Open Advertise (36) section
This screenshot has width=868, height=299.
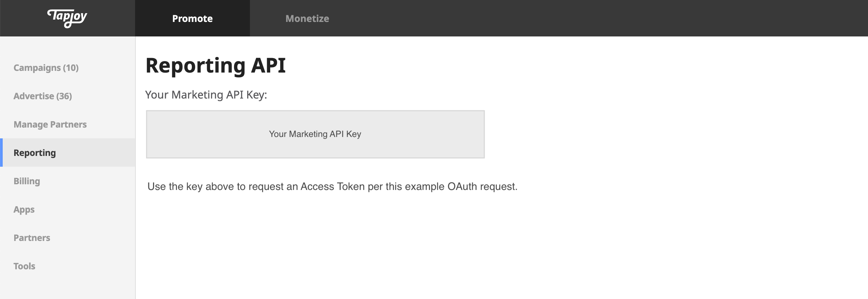(43, 96)
